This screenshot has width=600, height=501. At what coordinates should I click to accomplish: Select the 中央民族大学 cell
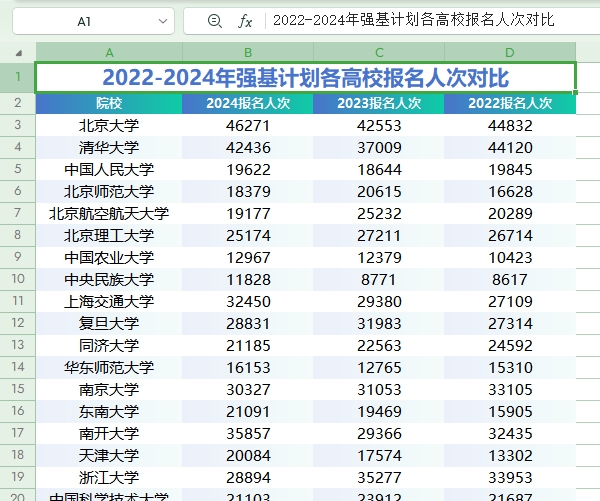tap(109, 279)
